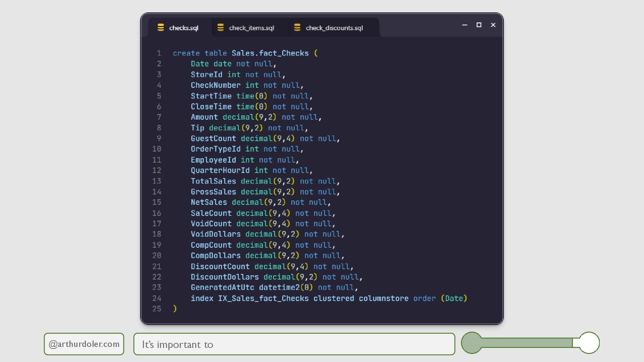Click the "It's important to" text box
Viewport: 644px width, 362px height.
[294, 344]
